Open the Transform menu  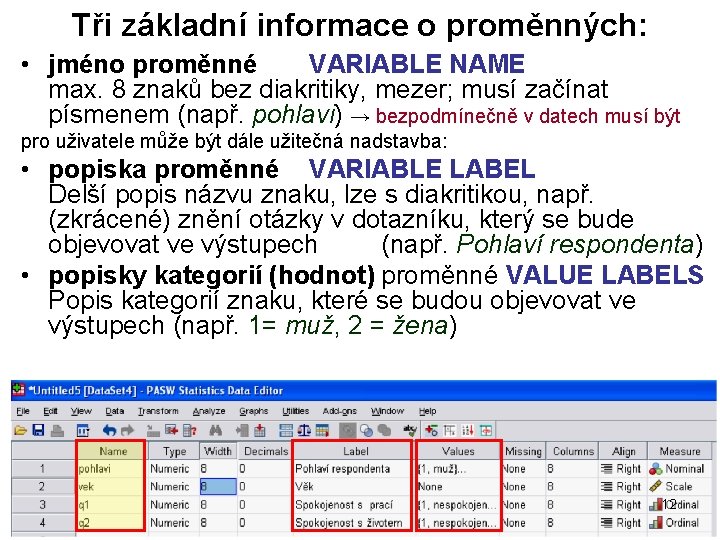[158, 411]
